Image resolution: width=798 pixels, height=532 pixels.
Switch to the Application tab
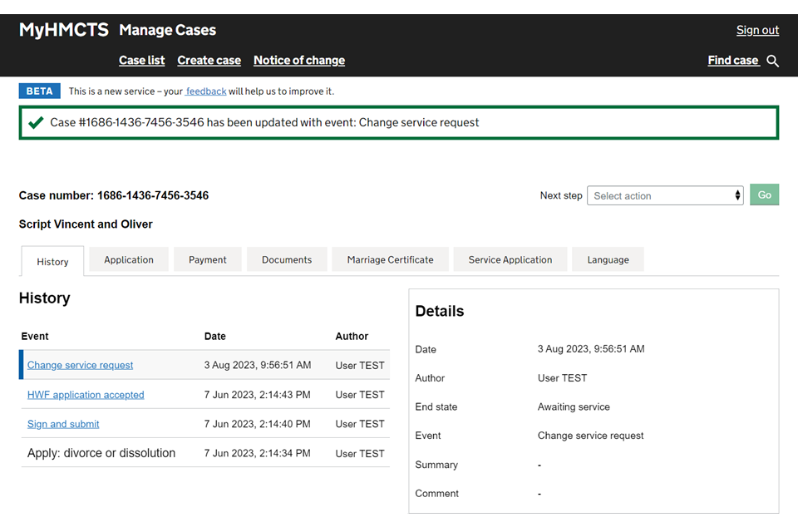129,259
